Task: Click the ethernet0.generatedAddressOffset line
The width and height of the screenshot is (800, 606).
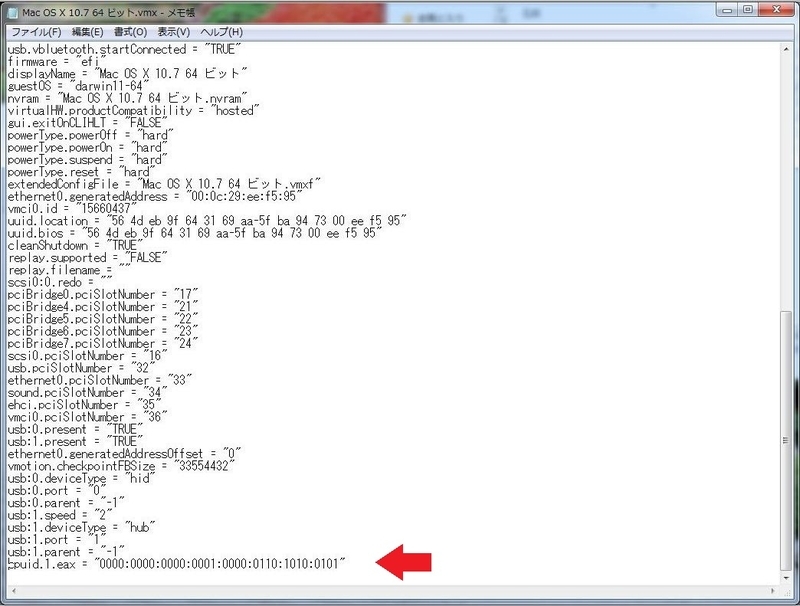Action: click(x=124, y=453)
